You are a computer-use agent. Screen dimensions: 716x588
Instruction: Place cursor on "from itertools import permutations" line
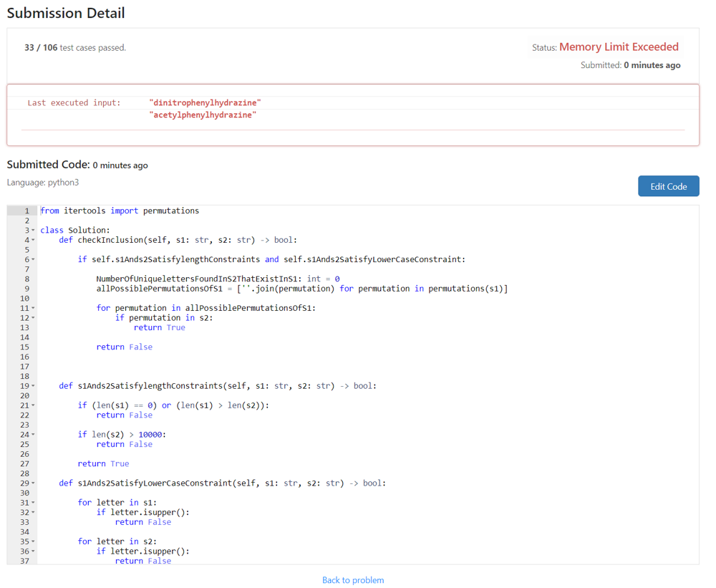(120, 211)
